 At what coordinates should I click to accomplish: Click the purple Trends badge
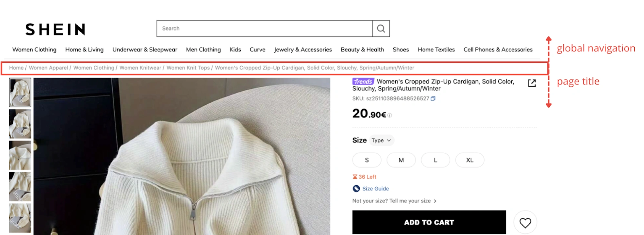pos(363,82)
